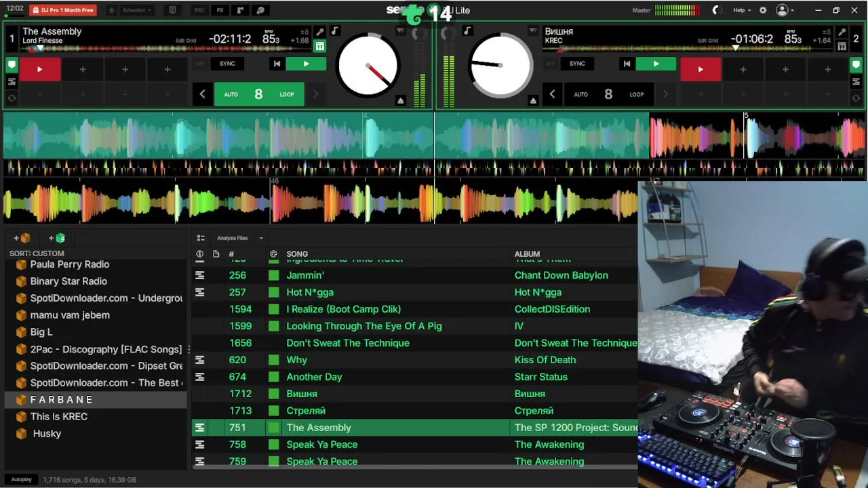Click deck 2 virtual platter
The width and height of the screenshot is (868, 488).
(501, 66)
